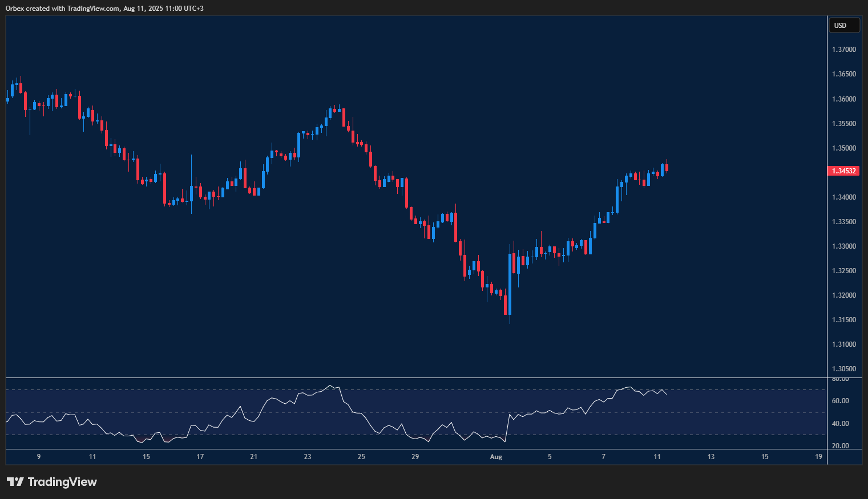Click date 19 on the time axis

click(x=818, y=457)
